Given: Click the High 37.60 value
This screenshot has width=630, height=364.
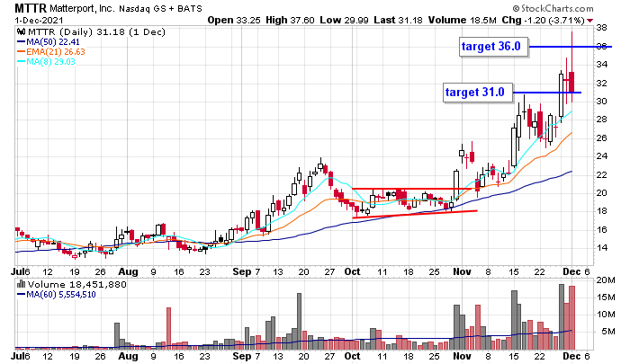Looking at the screenshot, I should [290, 20].
